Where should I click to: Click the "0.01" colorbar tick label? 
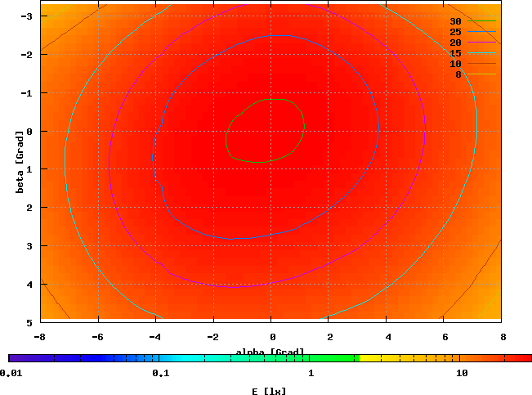tap(11, 373)
